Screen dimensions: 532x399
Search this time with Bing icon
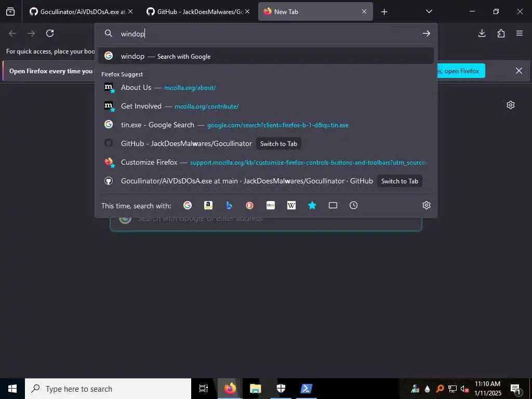(x=229, y=205)
